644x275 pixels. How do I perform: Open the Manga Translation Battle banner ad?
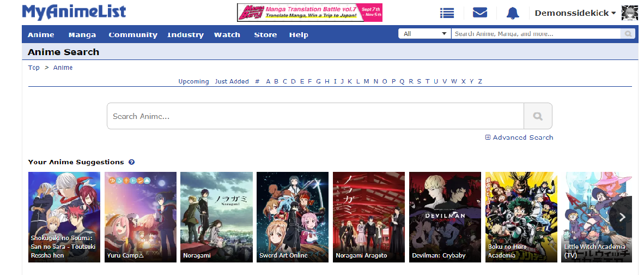(x=309, y=13)
